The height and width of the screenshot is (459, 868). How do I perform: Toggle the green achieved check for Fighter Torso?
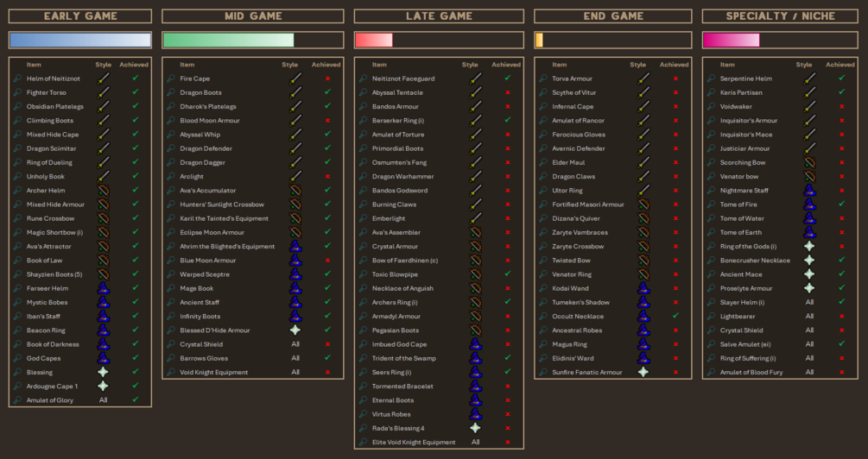click(135, 92)
